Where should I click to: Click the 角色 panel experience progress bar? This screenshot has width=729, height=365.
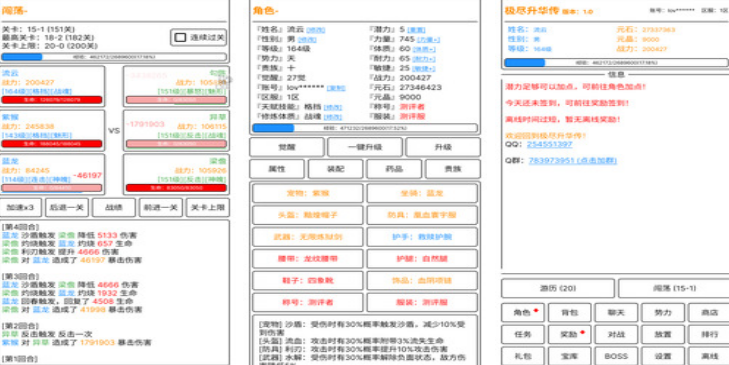point(365,128)
